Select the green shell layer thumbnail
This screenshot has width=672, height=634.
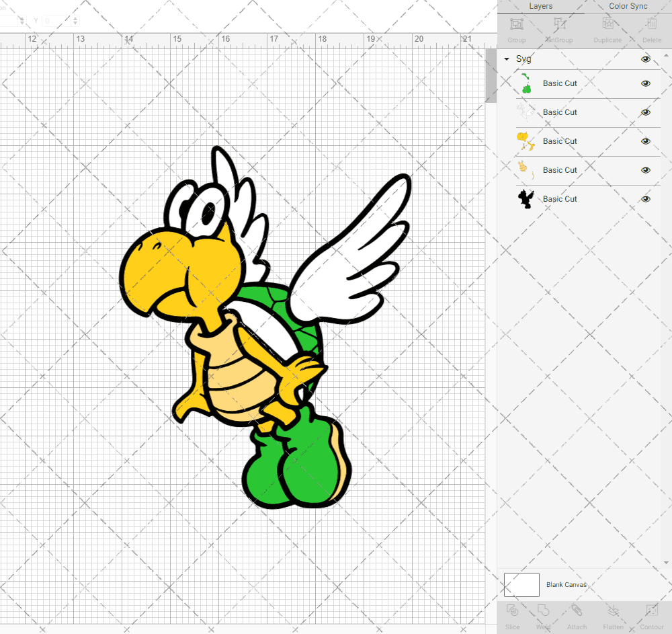coord(526,83)
